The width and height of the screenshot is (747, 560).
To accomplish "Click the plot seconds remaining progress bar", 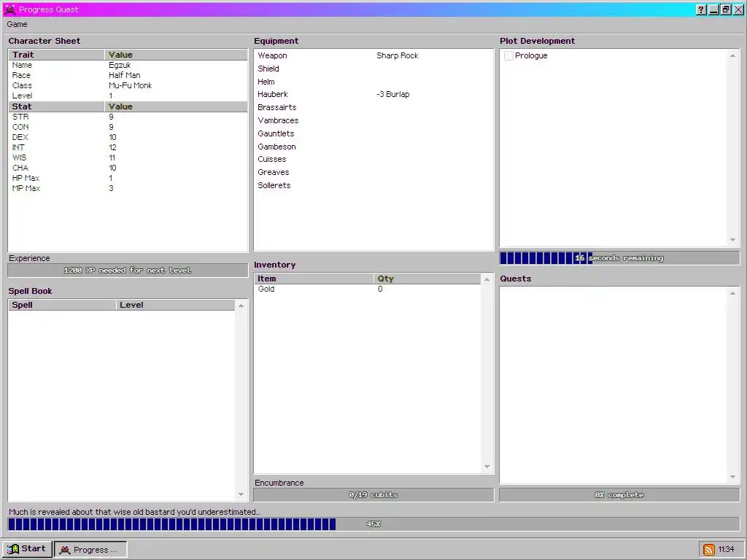I will [x=619, y=258].
